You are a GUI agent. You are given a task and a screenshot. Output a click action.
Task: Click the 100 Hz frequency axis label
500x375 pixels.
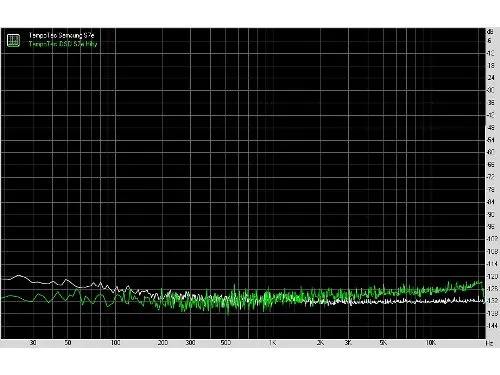[x=115, y=343]
